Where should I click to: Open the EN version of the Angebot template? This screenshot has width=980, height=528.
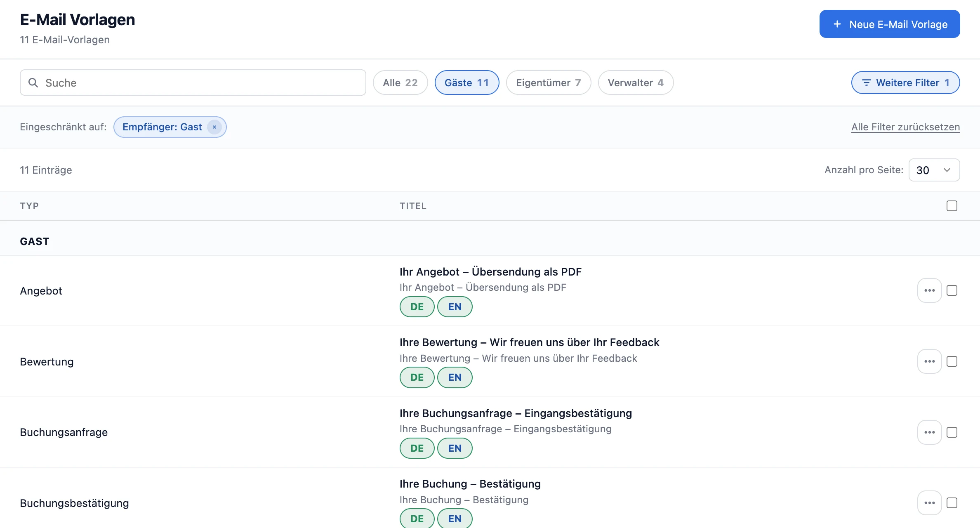coord(455,307)
